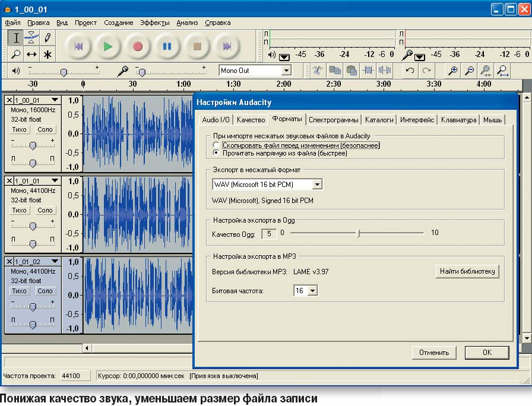This screenshot has height=406, width=532.
Task: Open MP3 bit rate dropdown
Action: point(312,291)
